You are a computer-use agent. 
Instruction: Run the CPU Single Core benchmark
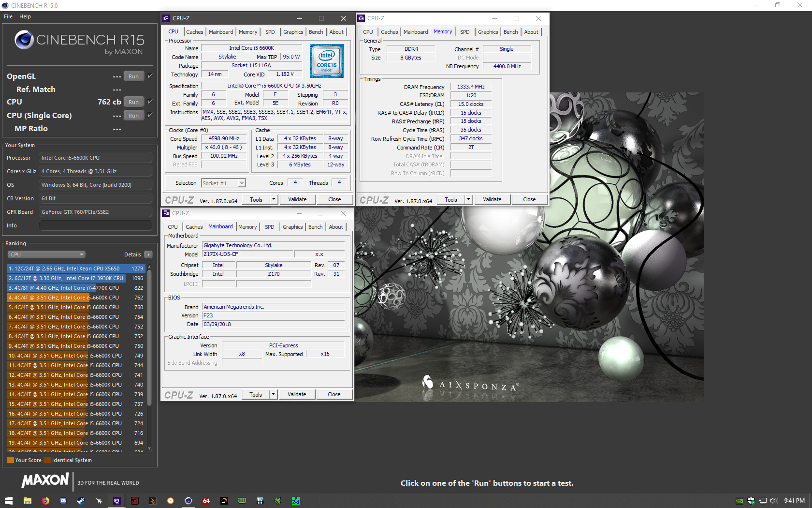click(134, 116)
